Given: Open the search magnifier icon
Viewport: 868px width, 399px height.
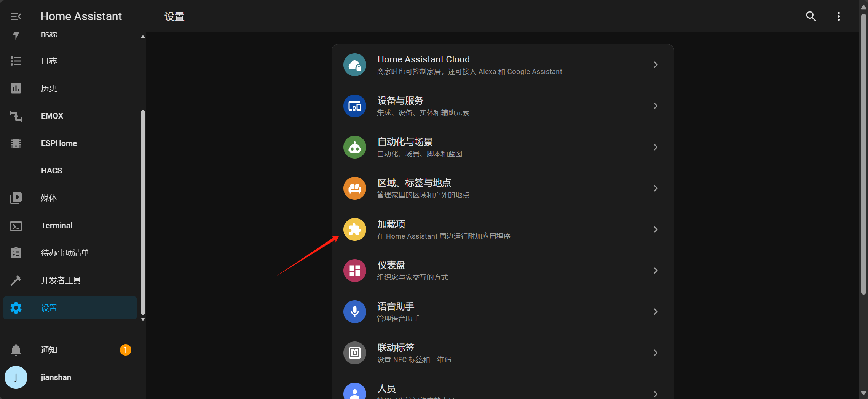Looking at the screenshot, I should 811,16.
